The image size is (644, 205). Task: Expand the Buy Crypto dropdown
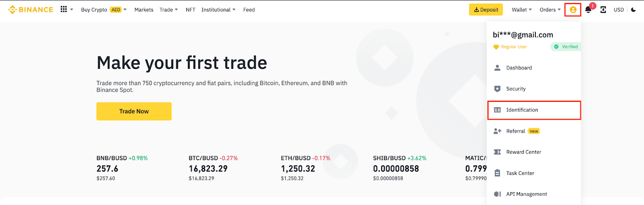pos(103,10)
